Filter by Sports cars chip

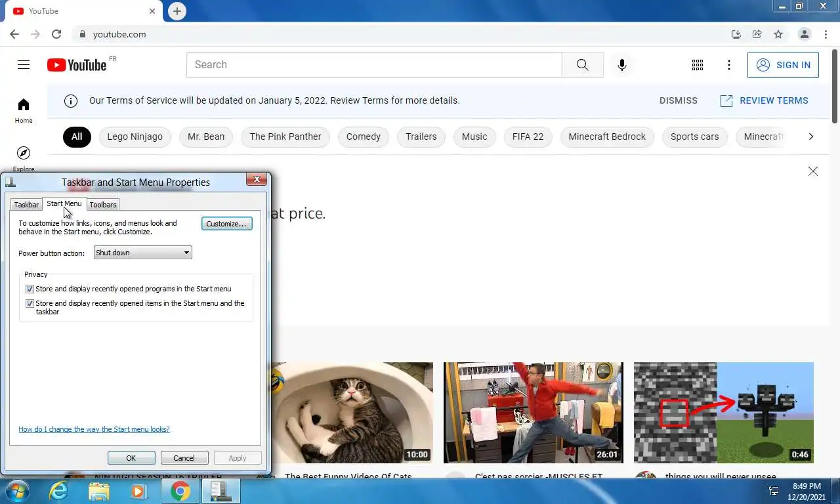coord(695,136)
